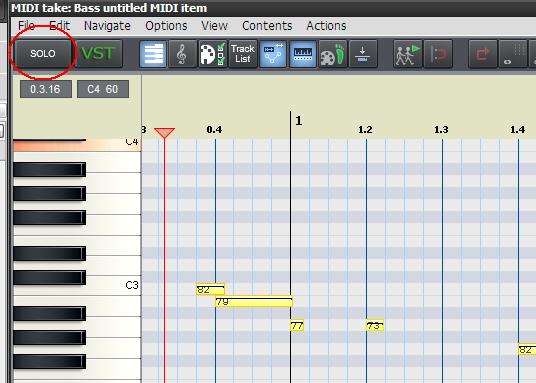Click ruler label 0.4
The width and height of the screenshot is (536, 383).
coord(214,130)
